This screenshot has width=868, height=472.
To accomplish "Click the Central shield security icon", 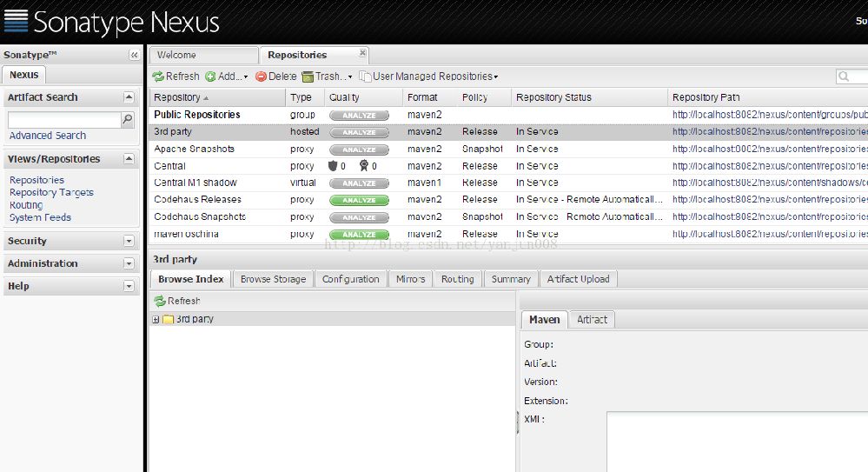I will click(333, 166).
